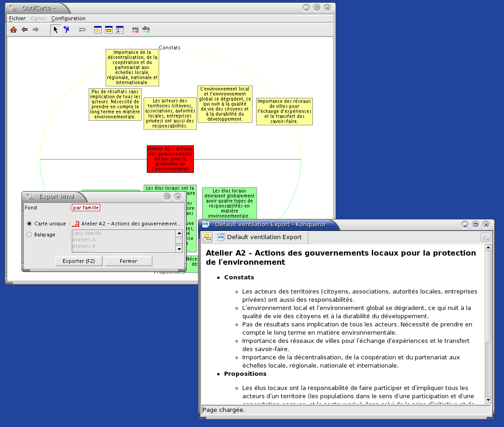Click the IMG export icon
The height and width of the screenshot is (427, 504).
(135, 30)
